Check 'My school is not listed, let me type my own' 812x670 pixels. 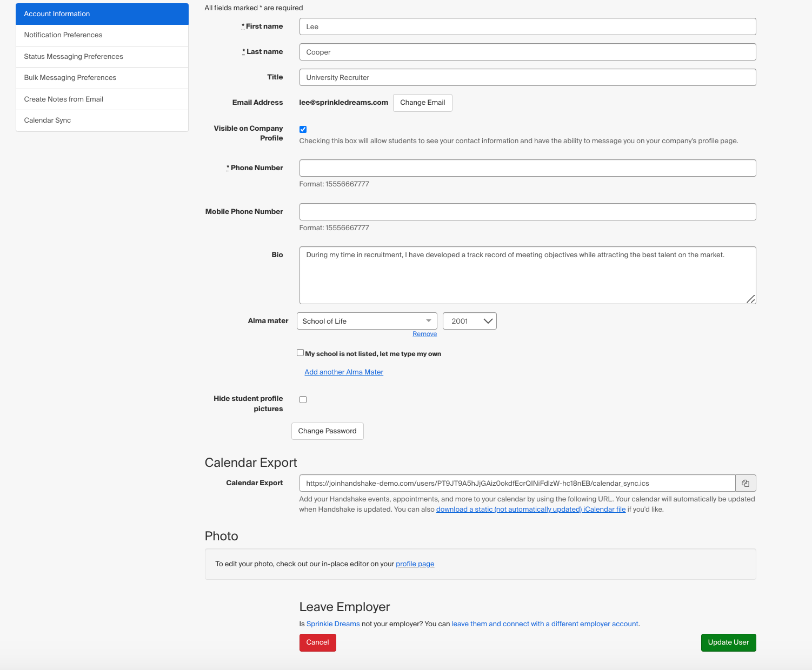coord(300,352)
